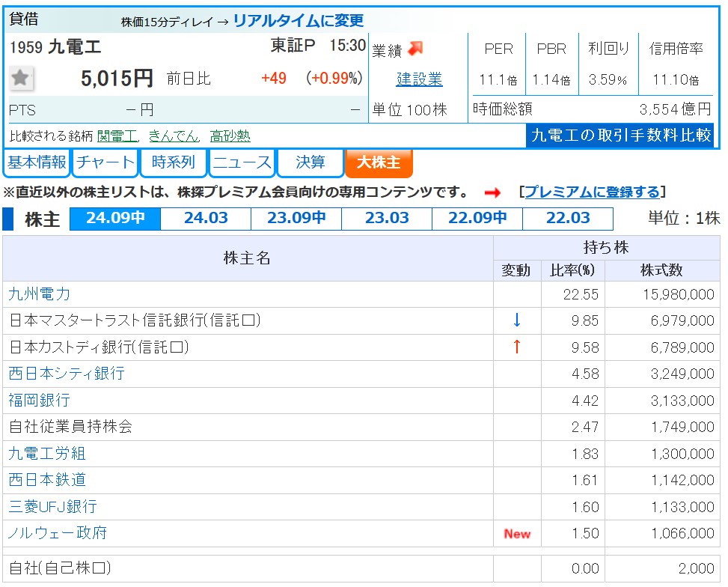Add 九電工 to favorites with the star icon
Image resolution: width=728 pixels, height=587 pixels.
[21, 78]
